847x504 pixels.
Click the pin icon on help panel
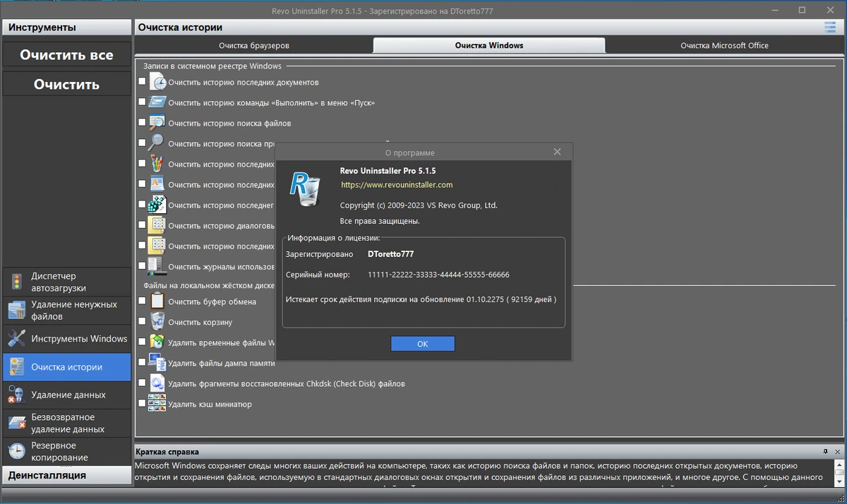pos(826,451)
